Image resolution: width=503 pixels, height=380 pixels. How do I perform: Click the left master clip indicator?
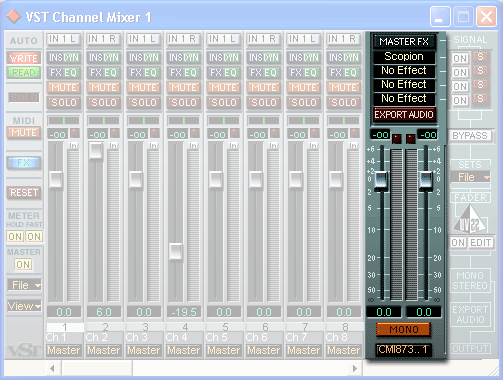[x=397, y=138]
